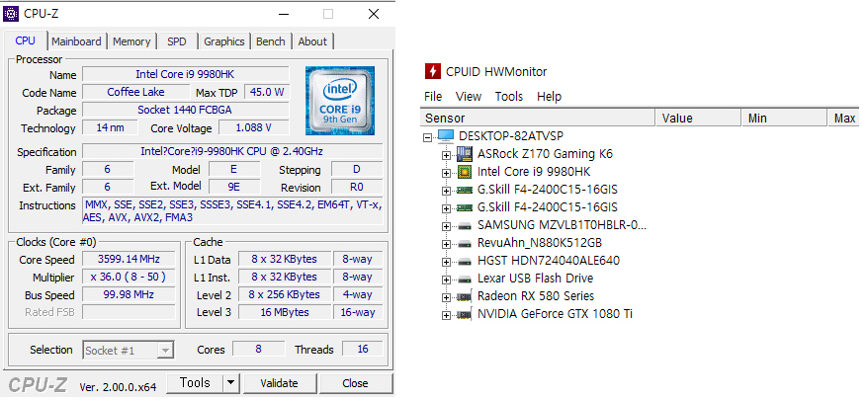Switch to the CPU tab
The width and height of the screenshot is (868, 400).
(26, 40)
